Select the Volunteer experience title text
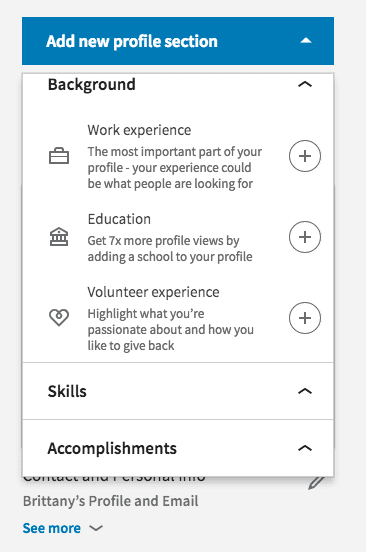Screen dimensions: 366x552 coord(153,292)
